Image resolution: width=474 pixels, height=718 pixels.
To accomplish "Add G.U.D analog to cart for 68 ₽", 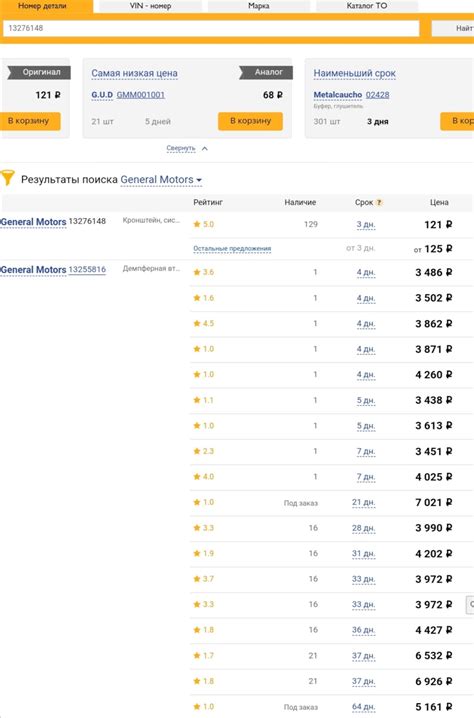I will click(x=250, y=121).
